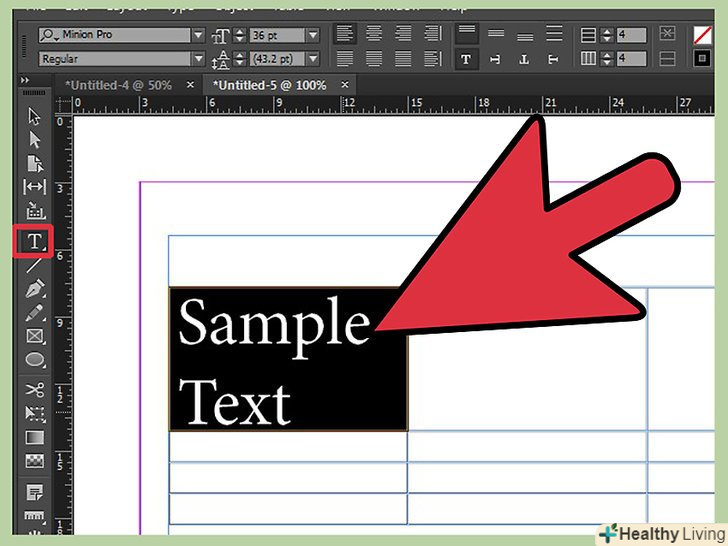The image size is (728, 546).
Task: Click the number of rows stepper
Action: click(607, 35)
